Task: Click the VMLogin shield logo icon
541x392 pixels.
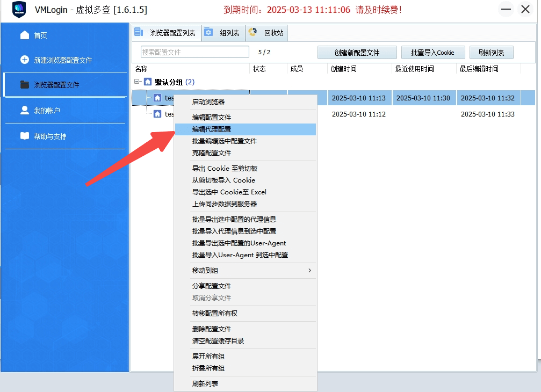Action: pyautogui.click(x=19, y=10)
